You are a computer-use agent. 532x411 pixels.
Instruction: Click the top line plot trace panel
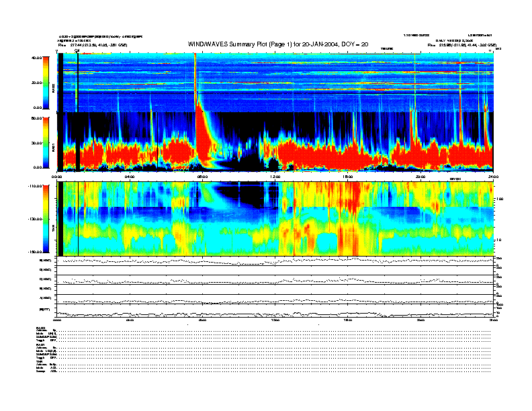(x=275, y=261)
